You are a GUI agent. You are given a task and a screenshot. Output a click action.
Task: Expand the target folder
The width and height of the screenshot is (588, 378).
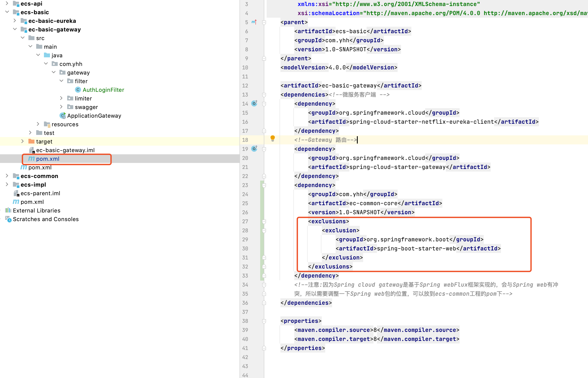click(23, 141)
